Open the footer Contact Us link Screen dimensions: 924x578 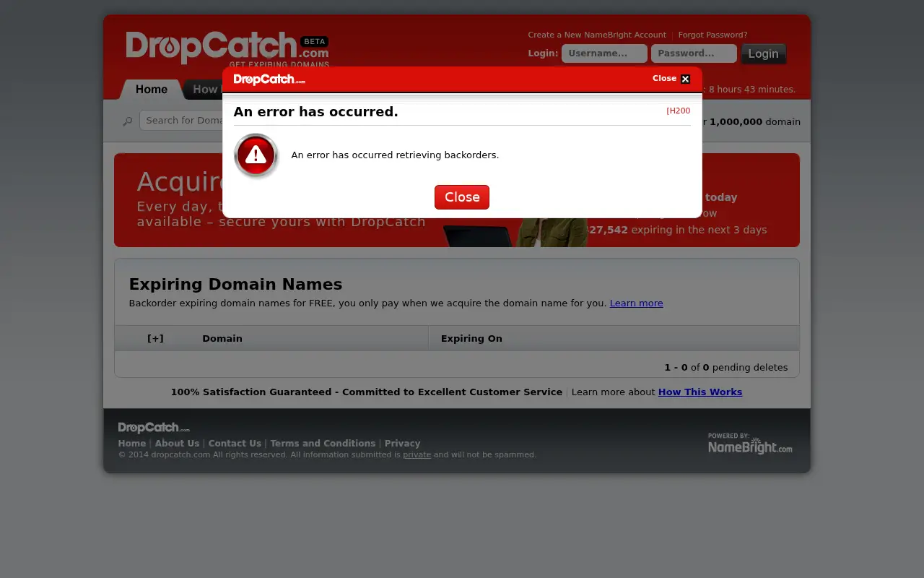pos(235,444)
